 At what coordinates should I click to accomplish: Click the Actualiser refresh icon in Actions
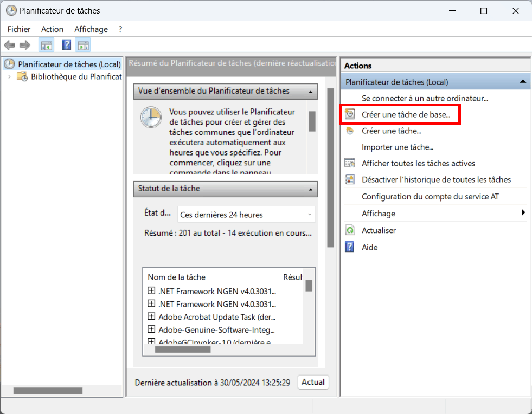pos(350,230)
